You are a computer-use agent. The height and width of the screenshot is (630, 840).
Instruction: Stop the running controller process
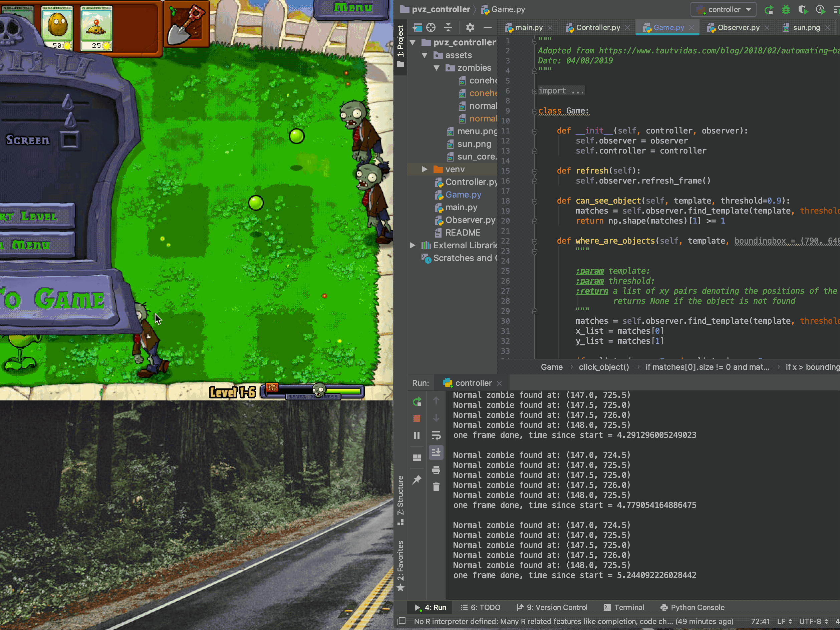(416, 418)
